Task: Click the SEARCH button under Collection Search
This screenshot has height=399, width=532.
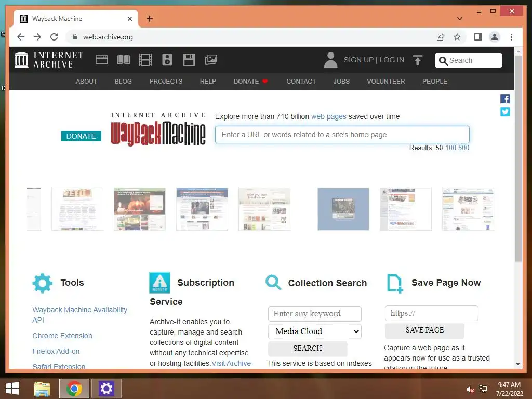Action: click(x=308, y=349)
